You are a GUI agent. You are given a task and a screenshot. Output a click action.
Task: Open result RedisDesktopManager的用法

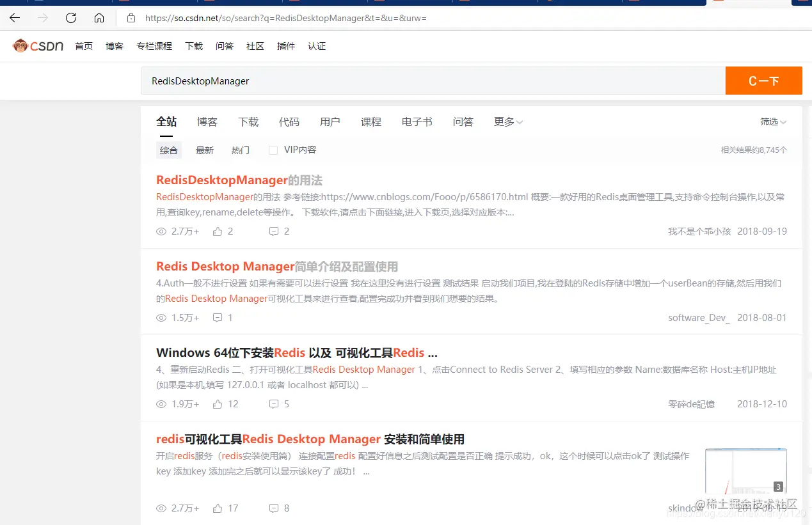point(239,180)
